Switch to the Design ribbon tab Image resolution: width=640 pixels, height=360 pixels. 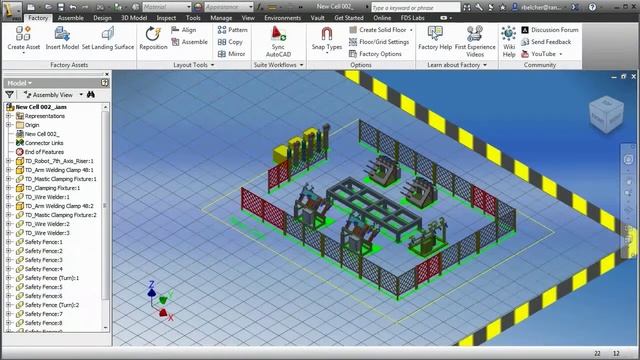pyautogui.click(x=102, y=18)
